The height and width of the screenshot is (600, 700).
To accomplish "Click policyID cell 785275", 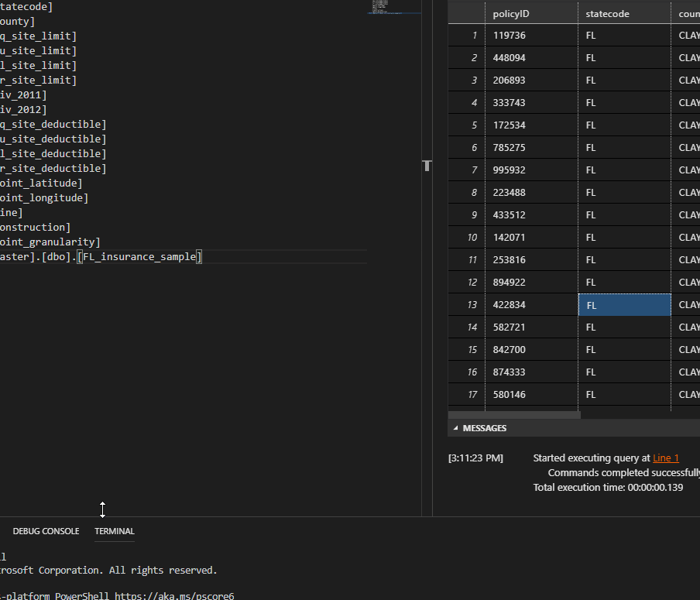I will point(531,148).
